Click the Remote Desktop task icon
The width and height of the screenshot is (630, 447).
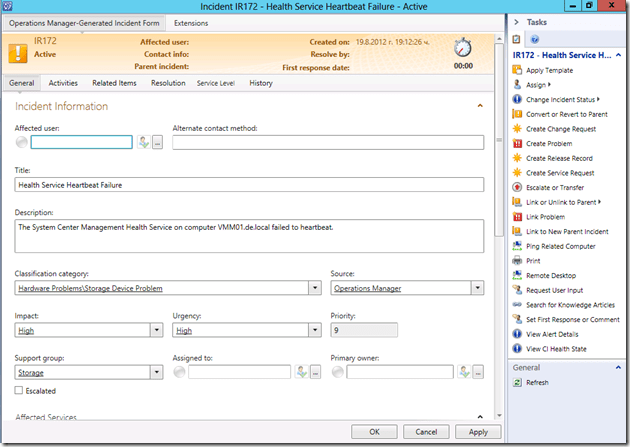click(x=517, y=275)
